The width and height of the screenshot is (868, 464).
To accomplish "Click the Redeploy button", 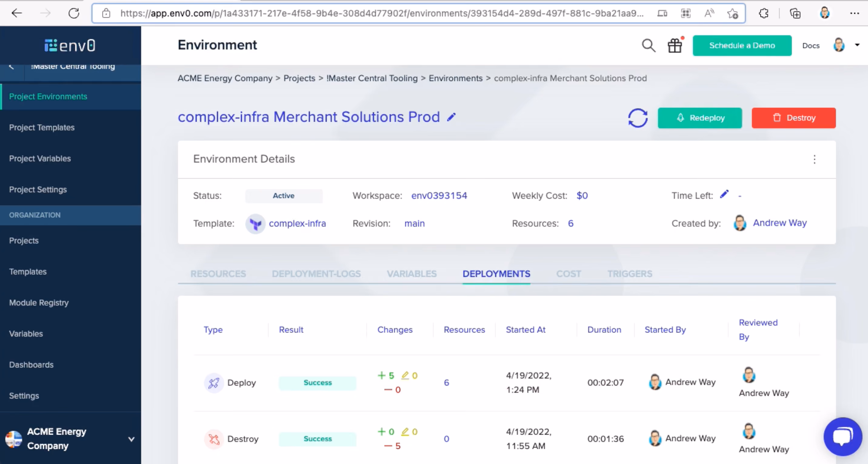I will point(699,118).
